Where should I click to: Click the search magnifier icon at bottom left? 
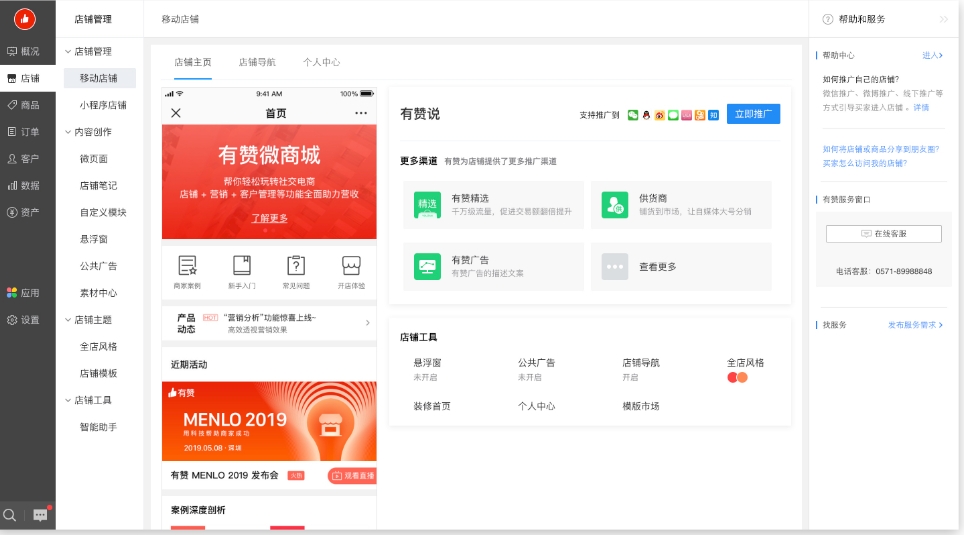click(x=10, y=515)
